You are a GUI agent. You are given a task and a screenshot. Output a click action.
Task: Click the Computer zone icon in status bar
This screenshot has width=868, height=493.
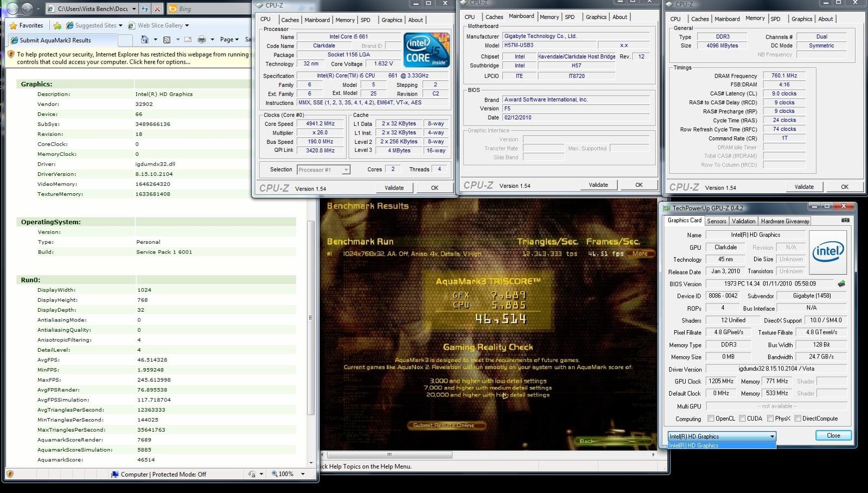114,474
